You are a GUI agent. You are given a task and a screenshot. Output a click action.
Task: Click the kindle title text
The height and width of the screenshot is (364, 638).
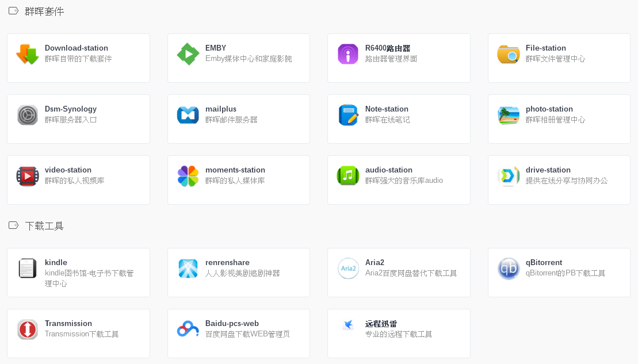pos(56,262)
